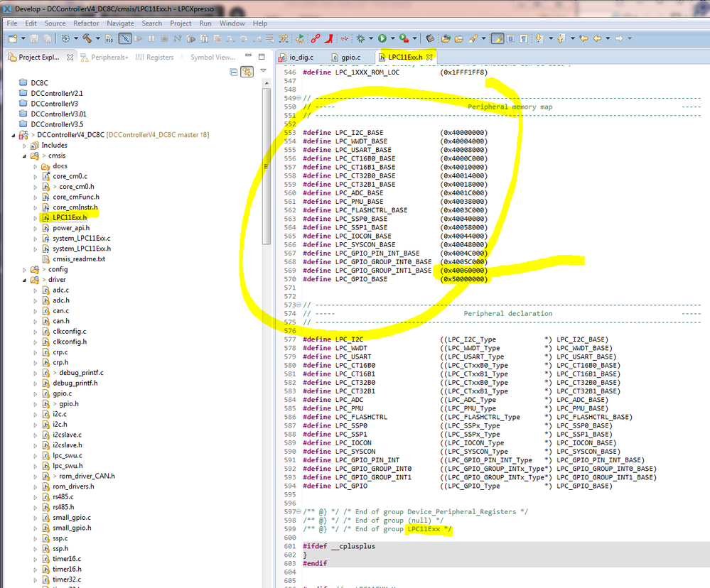710x588 pixels.
Task: Click the Resume debug icon
Action: pyautogui.click(x=138, y=38)
